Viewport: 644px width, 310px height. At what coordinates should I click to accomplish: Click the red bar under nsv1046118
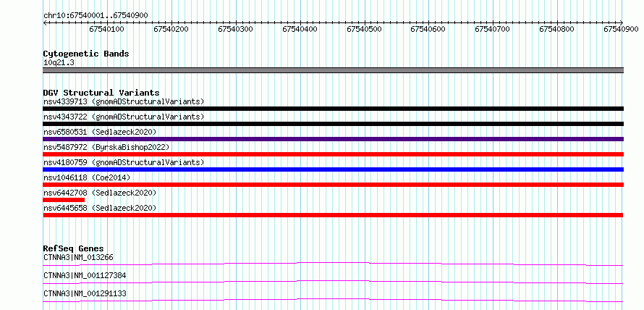click(x=333, y=185)
